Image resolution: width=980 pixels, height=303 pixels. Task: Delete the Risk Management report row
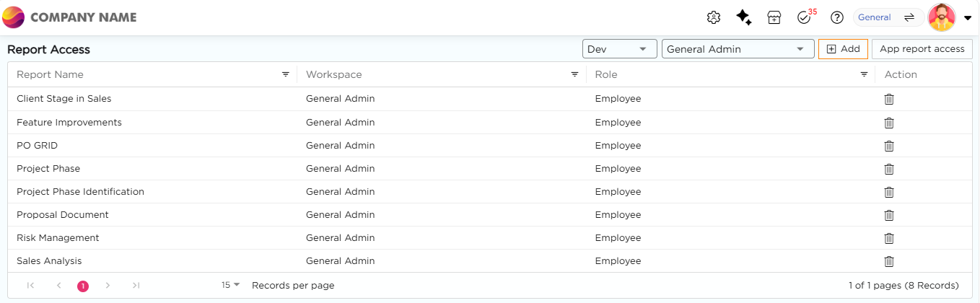[x=889, y=237]
